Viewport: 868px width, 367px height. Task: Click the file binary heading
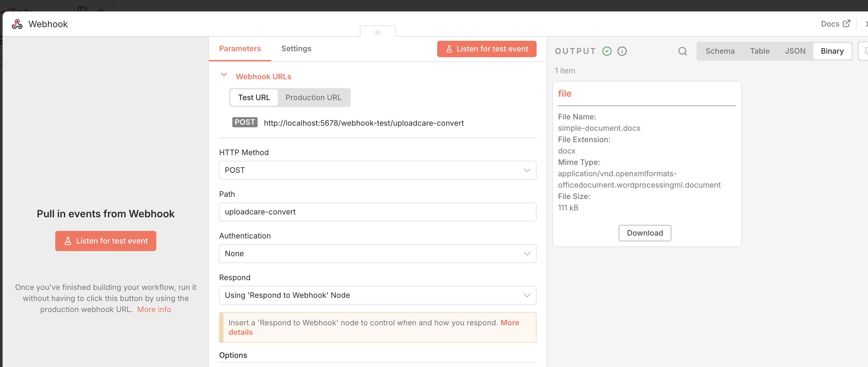(x=564, y=93)
